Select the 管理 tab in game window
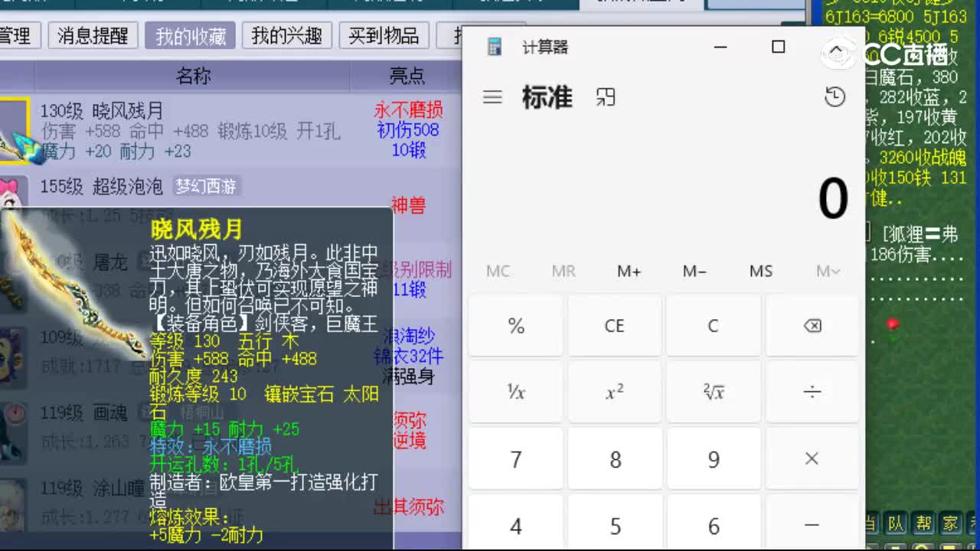 18,35
